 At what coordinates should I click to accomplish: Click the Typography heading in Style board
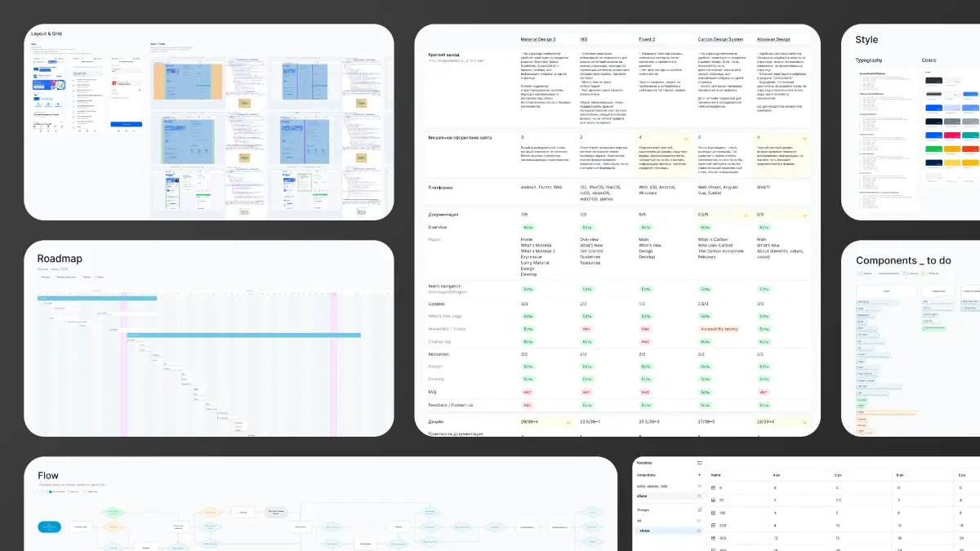click(x=869, y=60)
